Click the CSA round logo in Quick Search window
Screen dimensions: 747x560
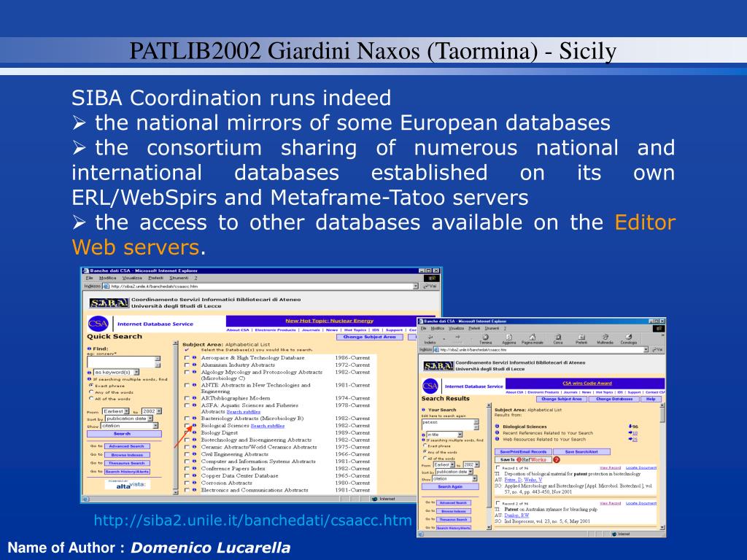98,324
